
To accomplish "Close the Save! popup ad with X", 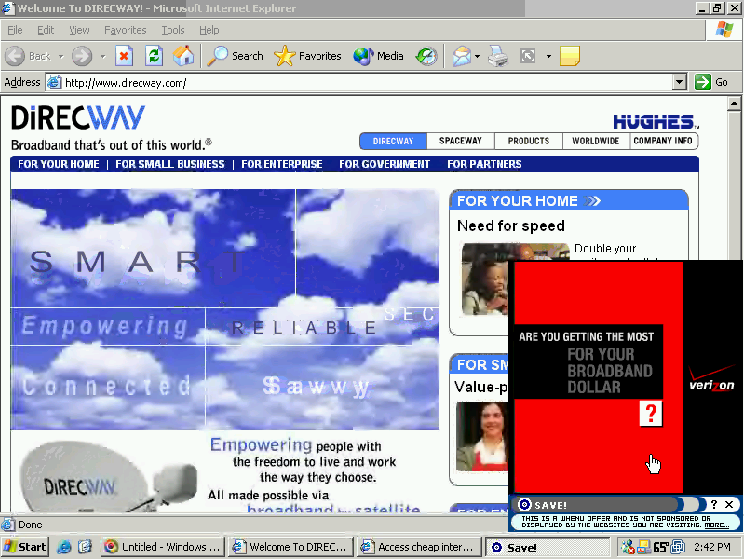I will pos(729,504).
